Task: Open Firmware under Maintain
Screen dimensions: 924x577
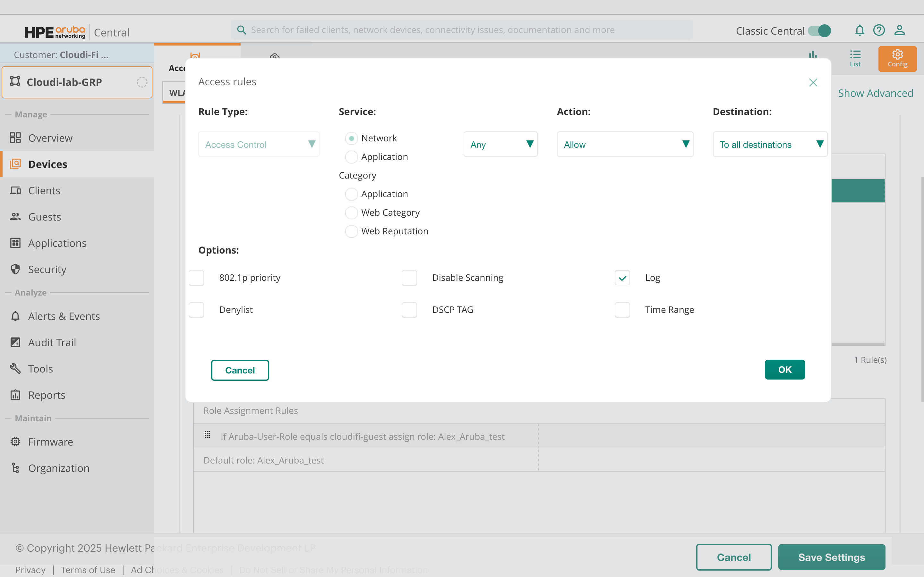Action: pyautogui.click(x=50, y=441)
